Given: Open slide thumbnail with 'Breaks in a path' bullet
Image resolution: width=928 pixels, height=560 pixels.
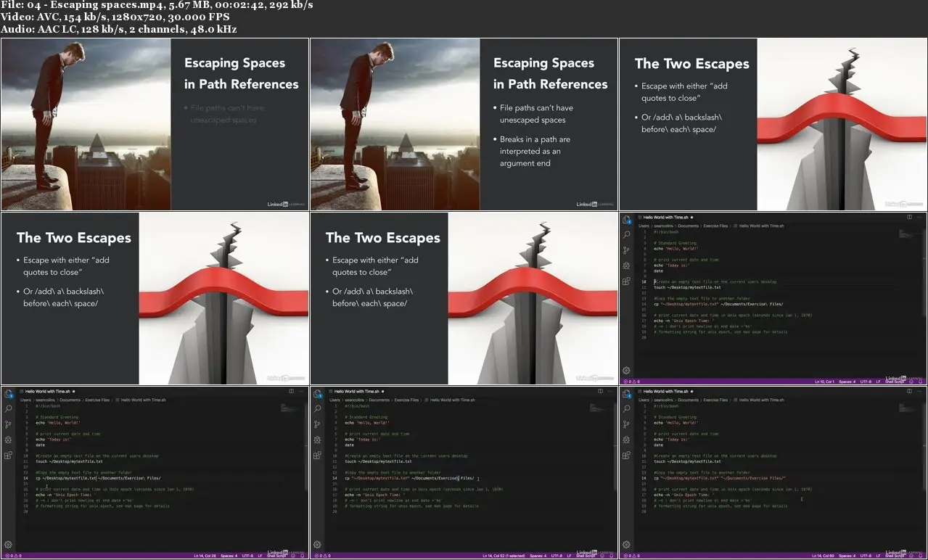Looking at the screenshot, I should (x=464, y=124).
